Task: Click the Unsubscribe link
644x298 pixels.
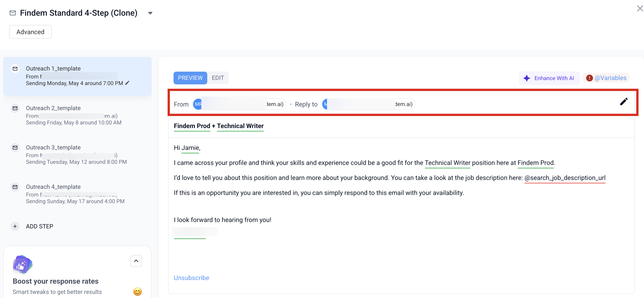Action: (x=192, y=278)
